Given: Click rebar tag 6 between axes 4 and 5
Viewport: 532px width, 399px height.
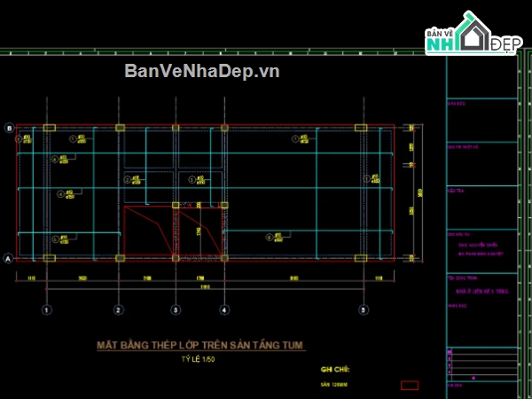Looking at the screenshot, I should pos(270,238).
